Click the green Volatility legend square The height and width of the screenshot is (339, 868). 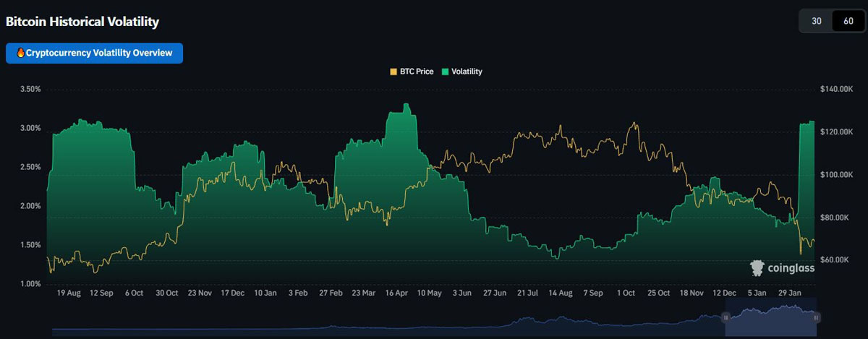(445, 72)
